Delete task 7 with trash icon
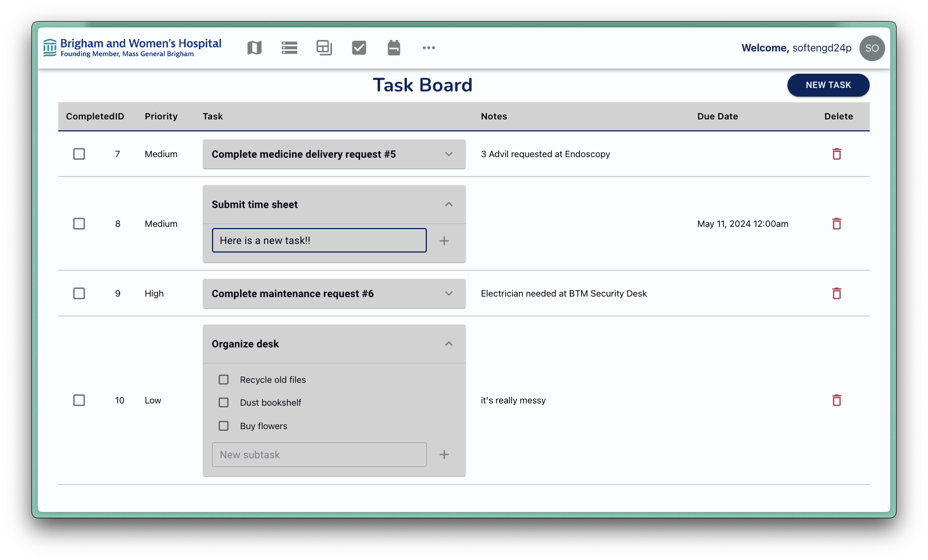Image resolution: width=928 pixels, height=560 pixels. pos(837,154)
